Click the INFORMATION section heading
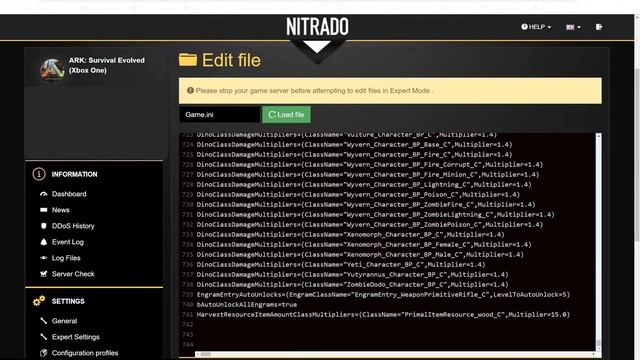 pyautogui.click(x=74, y=174)
